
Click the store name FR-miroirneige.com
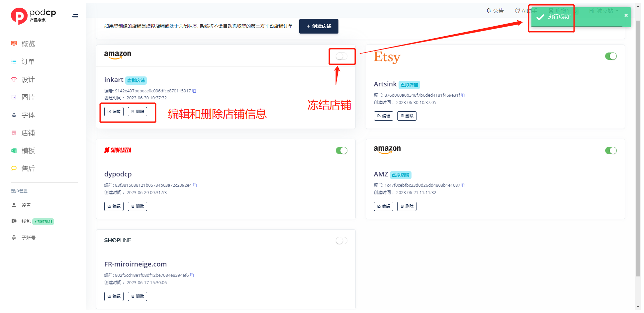point(136,264)
